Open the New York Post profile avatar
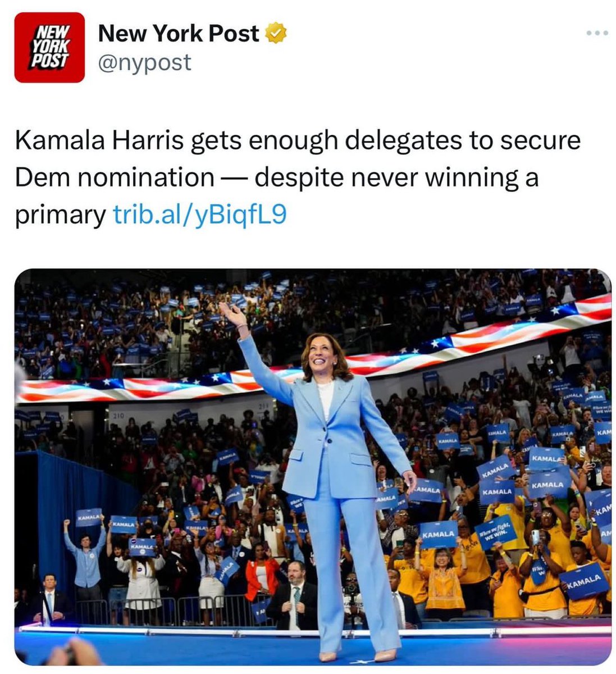The image size is (616, 674). point(49,47)
